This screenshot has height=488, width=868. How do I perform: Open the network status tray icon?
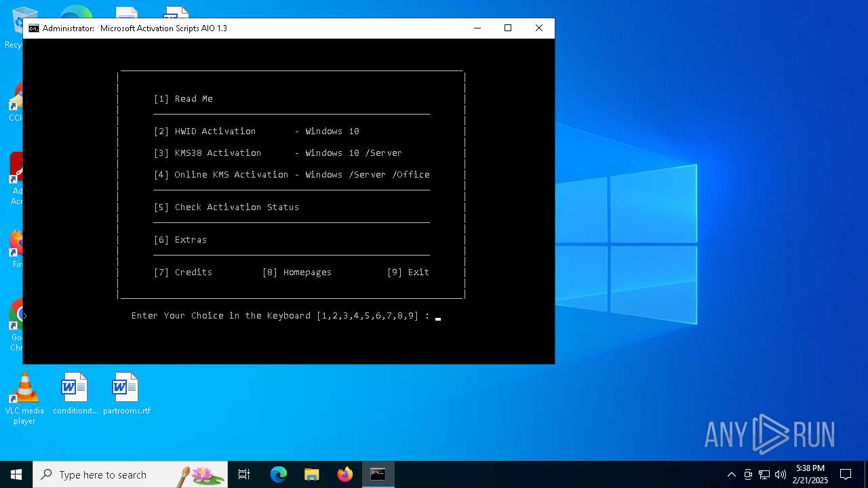point(764,474)
